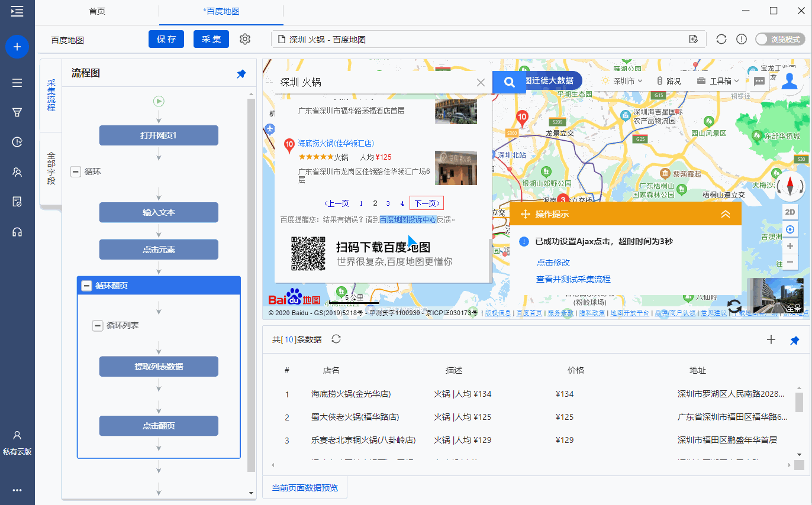The image size is (812, 505).
Task: Pin the 流程图 panel
Action: (241, 74)
